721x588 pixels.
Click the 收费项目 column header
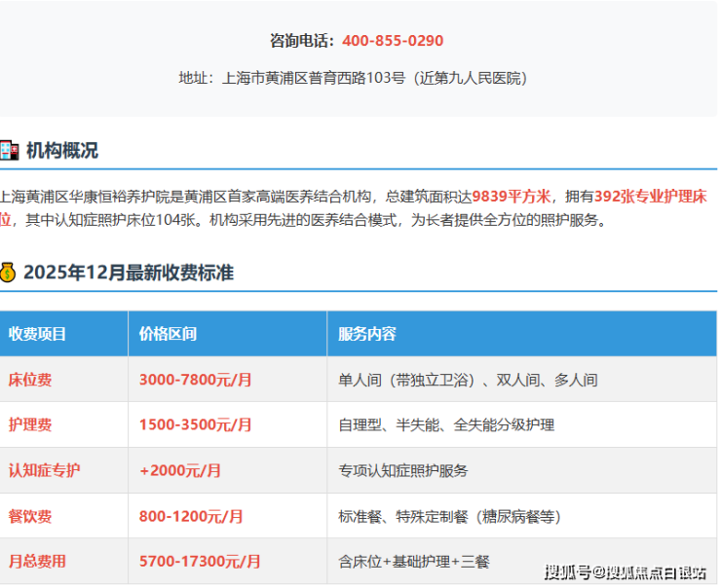[x=38, y=334]
